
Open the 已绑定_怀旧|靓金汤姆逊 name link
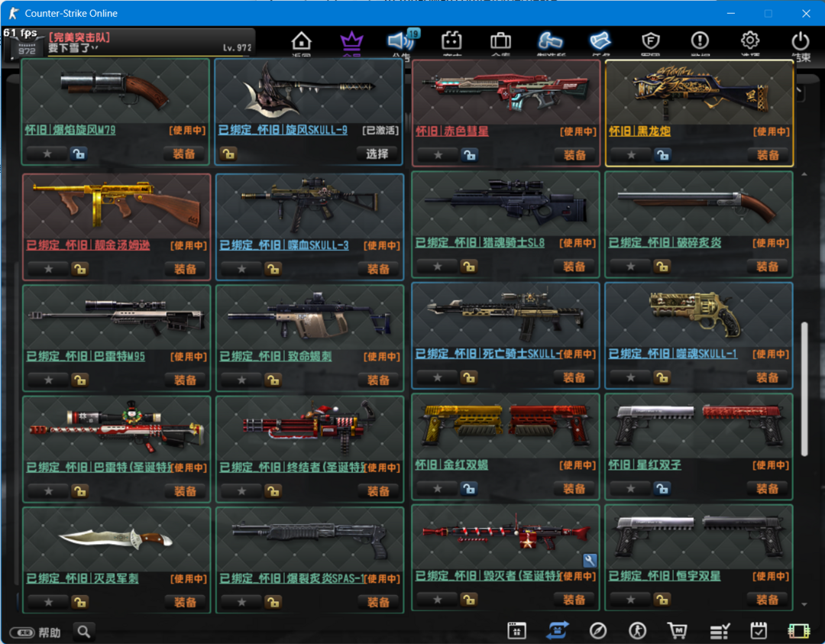tap(89, 245)
